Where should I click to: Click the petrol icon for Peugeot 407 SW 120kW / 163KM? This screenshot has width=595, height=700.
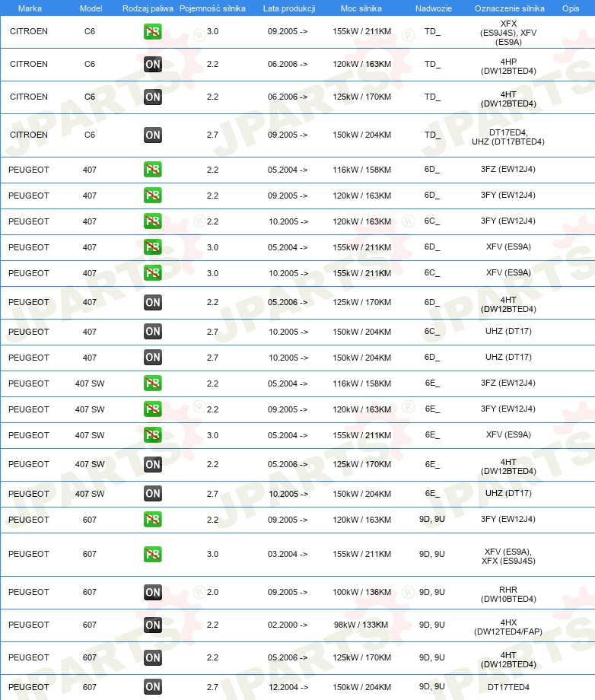[x=153, y=409]
